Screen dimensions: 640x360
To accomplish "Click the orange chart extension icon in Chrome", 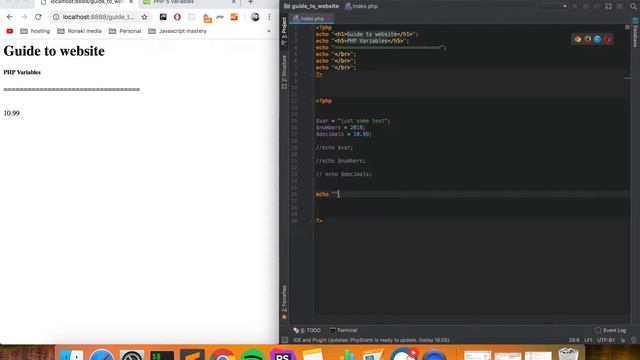I will (234, 17).
